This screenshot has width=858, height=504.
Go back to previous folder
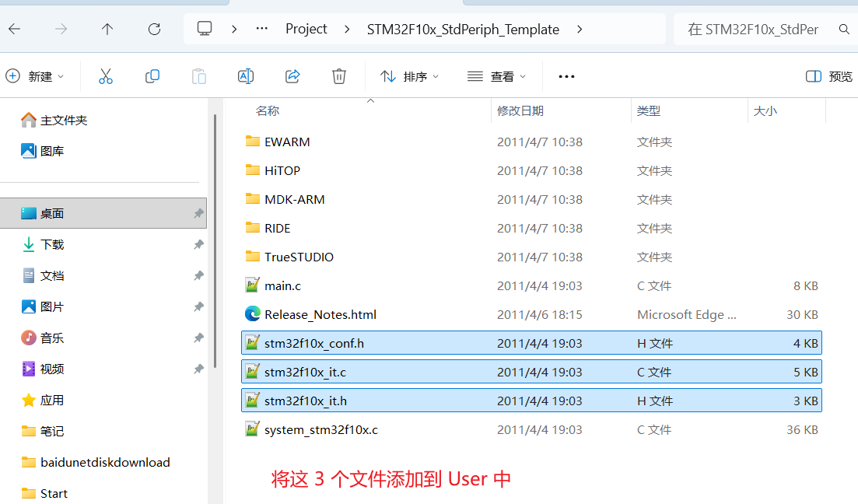tap(15, 29)
